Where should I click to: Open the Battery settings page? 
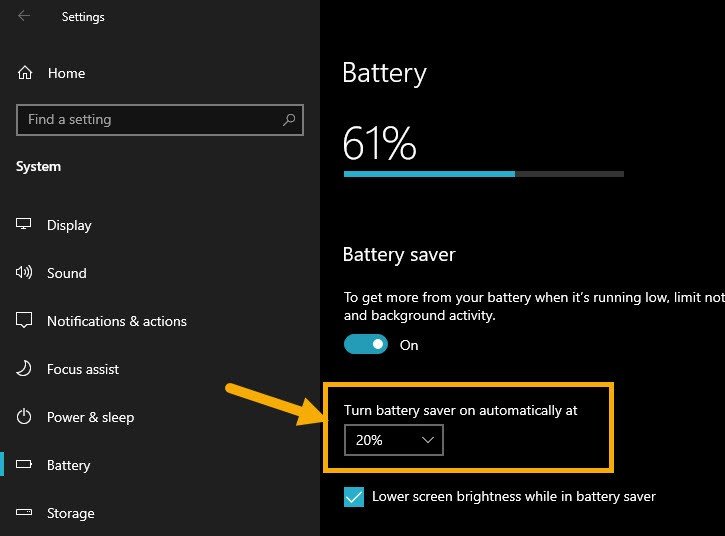point(68,465)
